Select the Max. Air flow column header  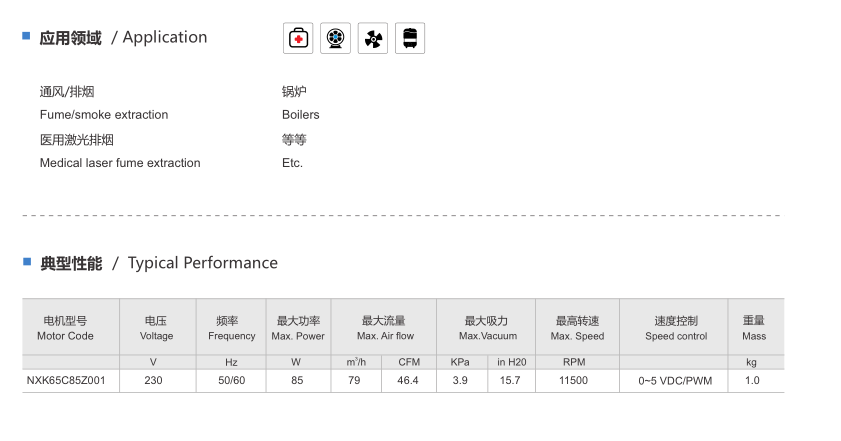pos(385,328)
